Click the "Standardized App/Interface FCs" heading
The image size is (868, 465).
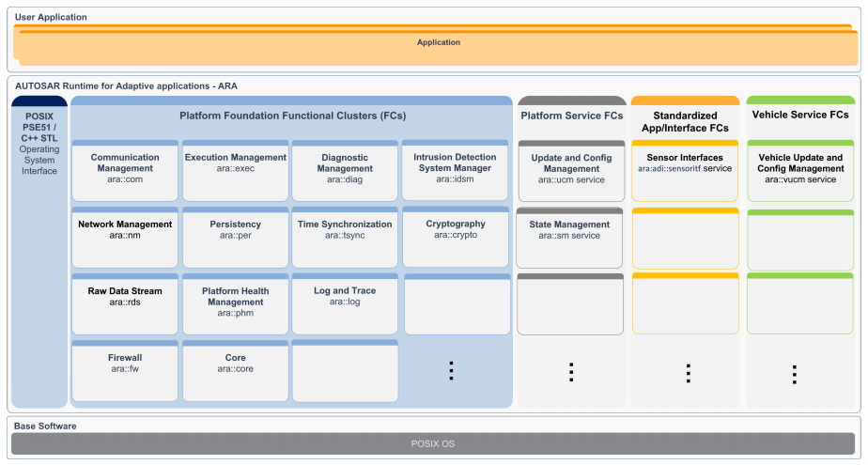[x=686, y=122]
